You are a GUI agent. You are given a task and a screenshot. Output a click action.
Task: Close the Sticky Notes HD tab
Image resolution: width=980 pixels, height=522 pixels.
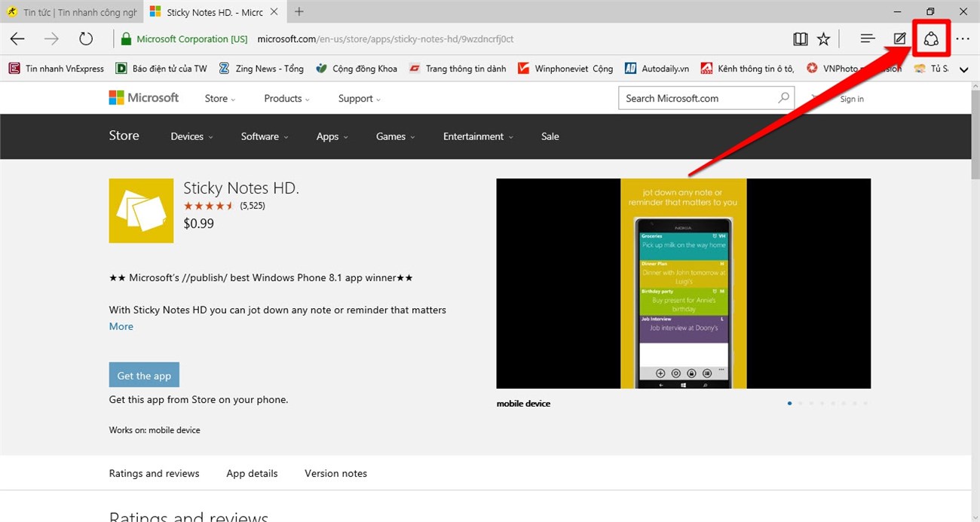click(274, 12)
